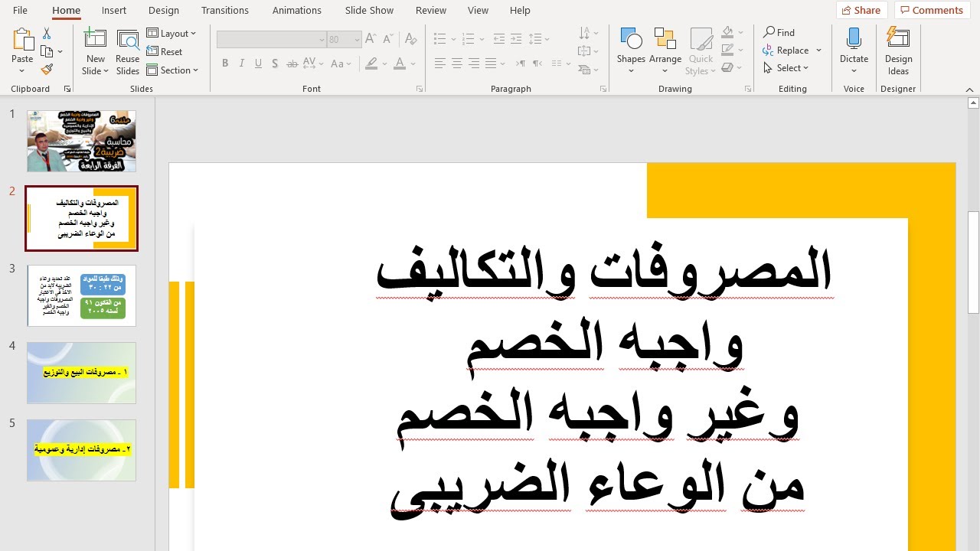The image size is (980, 551).
Task: Expand the Section dropdown
Action: tap(173, 70)
